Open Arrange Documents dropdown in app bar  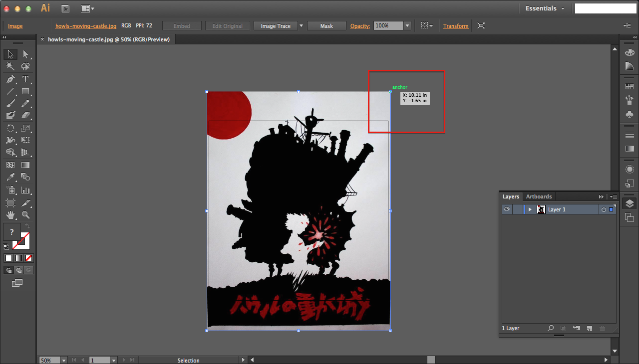(87, 8)
